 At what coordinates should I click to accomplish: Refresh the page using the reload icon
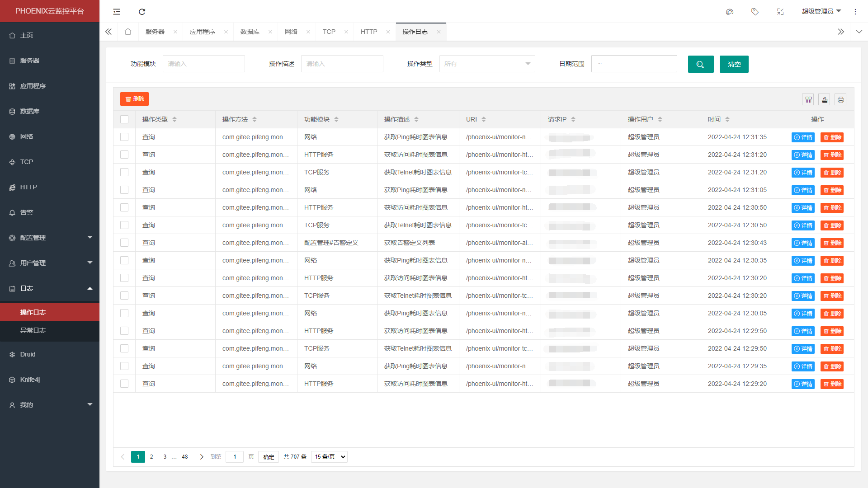click(142, 12)
